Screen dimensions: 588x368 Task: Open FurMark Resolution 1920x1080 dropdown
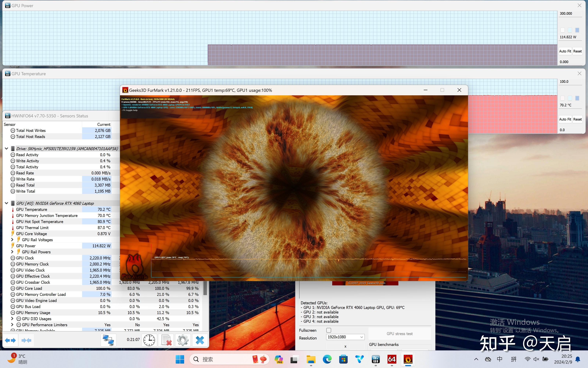[x=345, y=337]
